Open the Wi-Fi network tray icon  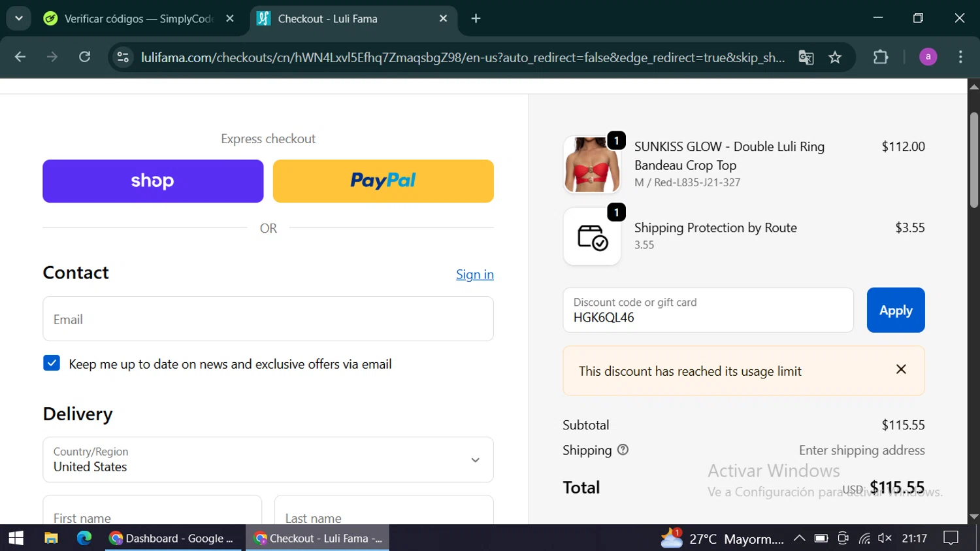[864, 538]
